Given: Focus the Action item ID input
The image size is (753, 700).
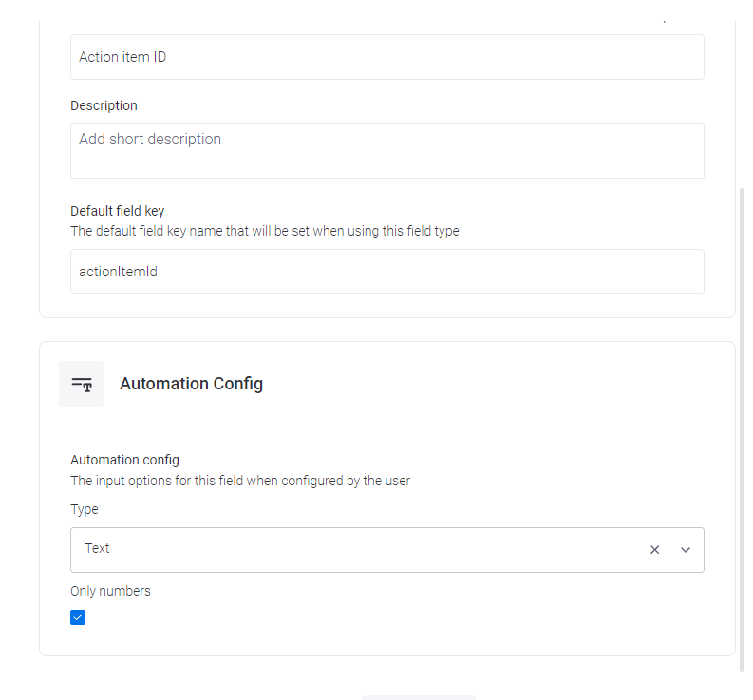Looking at the screenshot, I should click(387, 57).
